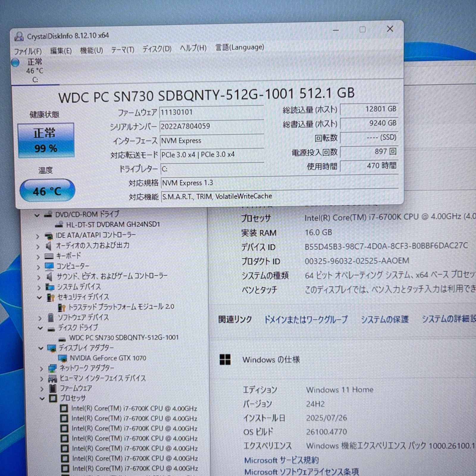Click the interface field NVM Express
Screen dimensions: 476x476
(212, 141)
